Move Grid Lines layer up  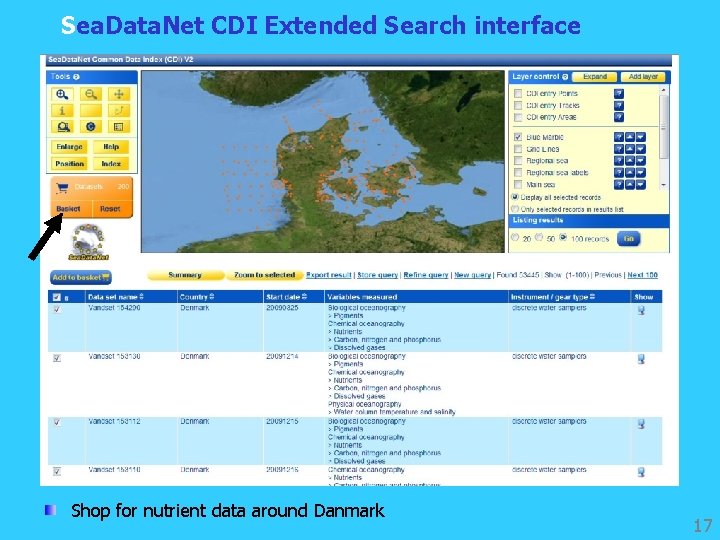coord(630,149)
